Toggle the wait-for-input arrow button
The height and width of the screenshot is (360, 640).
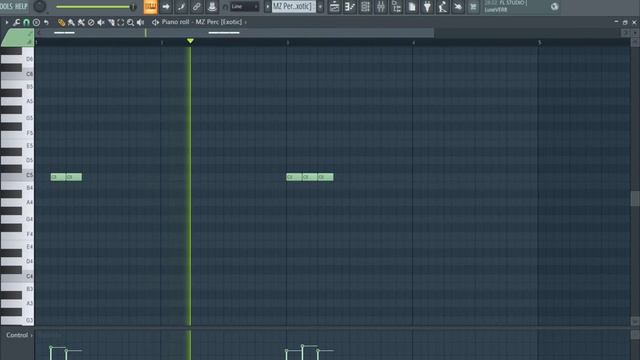166,7
